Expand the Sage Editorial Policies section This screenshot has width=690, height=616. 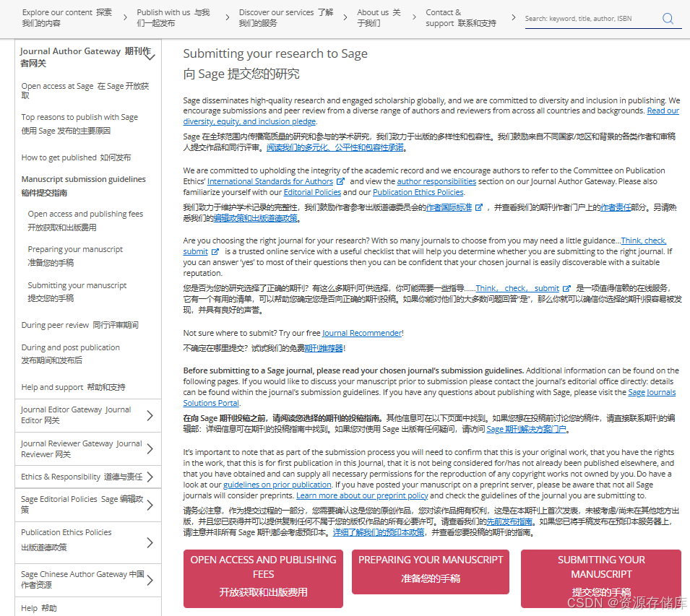(x=150, y=505)
